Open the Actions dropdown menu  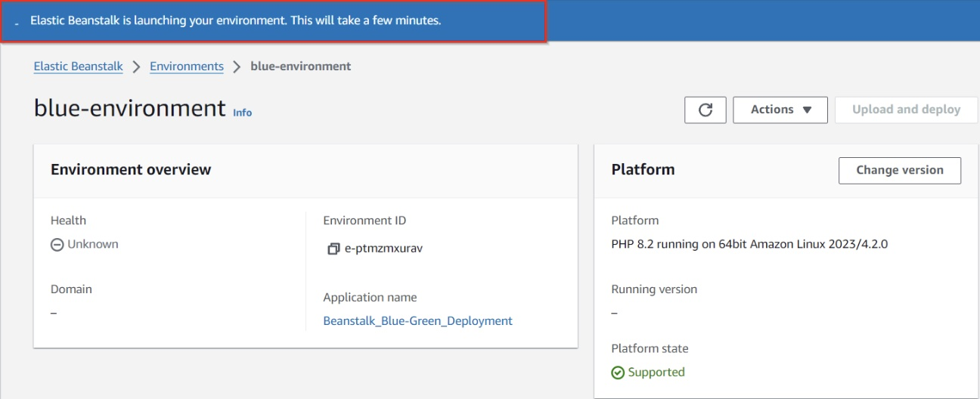point(780,110)
